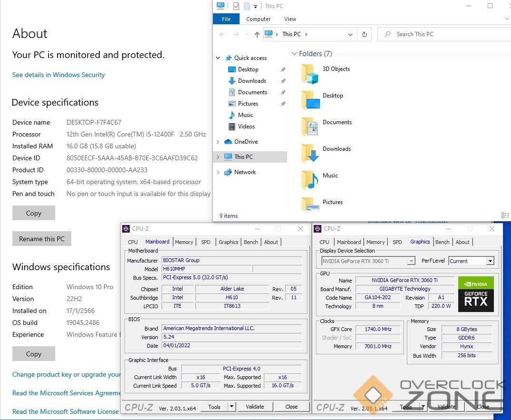Collapse the Folders (7) group
This screenshot has width=511, height=420.
[x=294, y=53]
